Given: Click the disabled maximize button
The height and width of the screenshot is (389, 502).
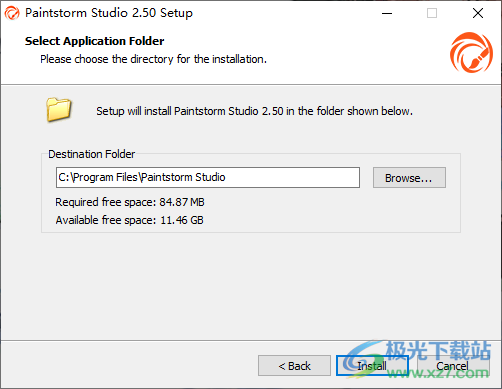Looking at the screenshot, I should click(432, 13).
